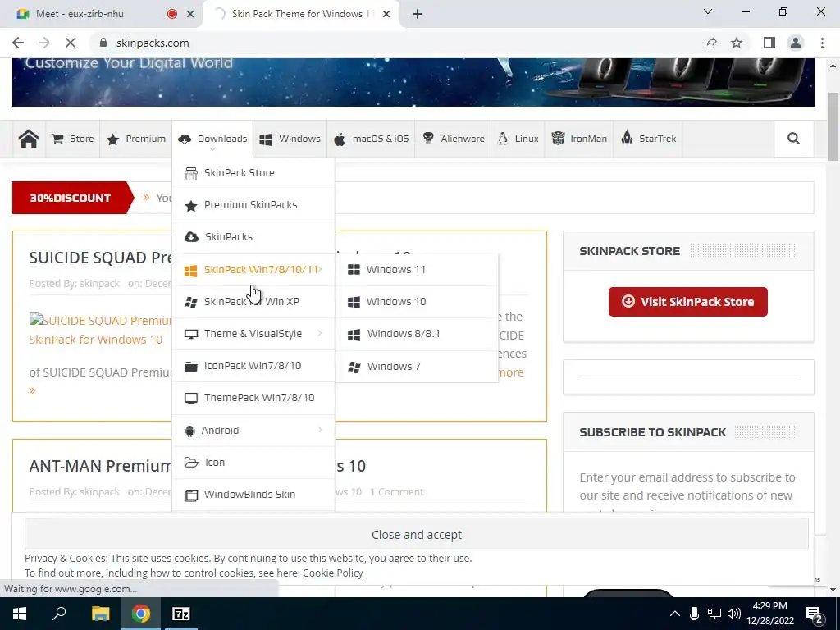The image size is (840, 630).
Task: Click the Home icon in the site navigation
Action: [x=29, y=139]
